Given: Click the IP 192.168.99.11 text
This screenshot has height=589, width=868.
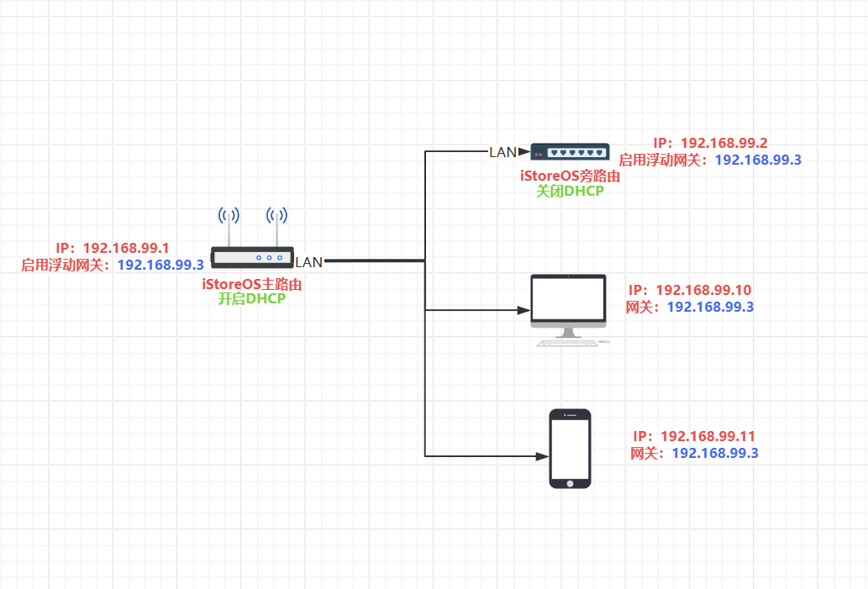Looking at the screenshot, I should click(694, 436).
